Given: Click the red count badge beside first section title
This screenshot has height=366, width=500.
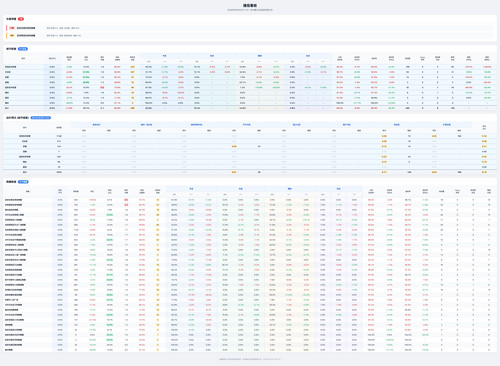Looking at the screenshot, I should pyautogui.click(x=21, y=19).
